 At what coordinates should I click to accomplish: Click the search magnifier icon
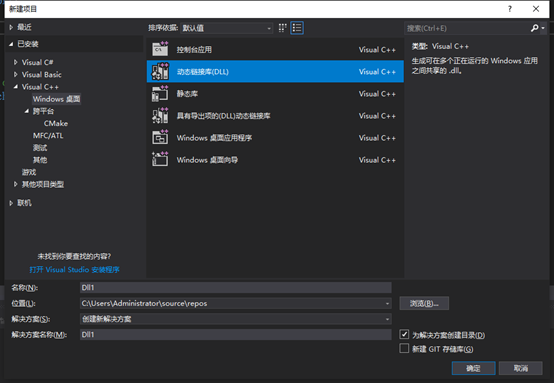[x=535, y=28]
